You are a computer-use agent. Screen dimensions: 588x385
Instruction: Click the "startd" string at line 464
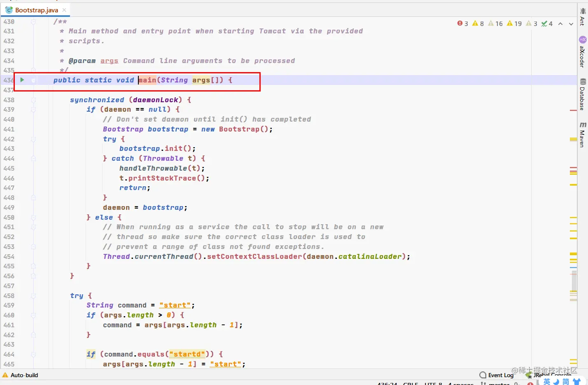click(x=187, y=354)
